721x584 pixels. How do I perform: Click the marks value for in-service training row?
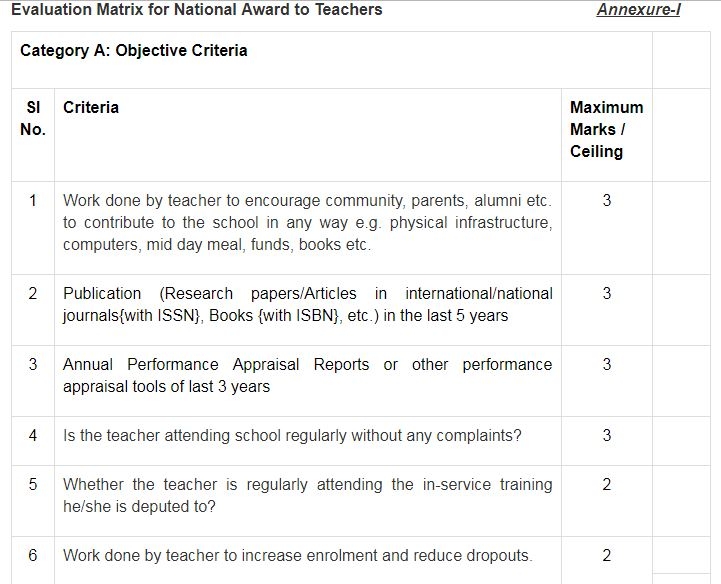607,484
